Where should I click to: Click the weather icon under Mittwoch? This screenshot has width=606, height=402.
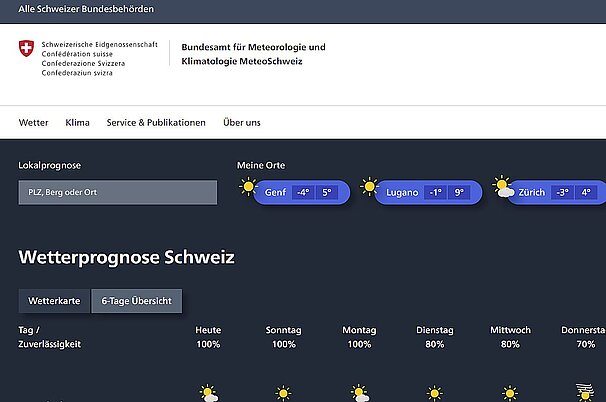pos(510,393)
